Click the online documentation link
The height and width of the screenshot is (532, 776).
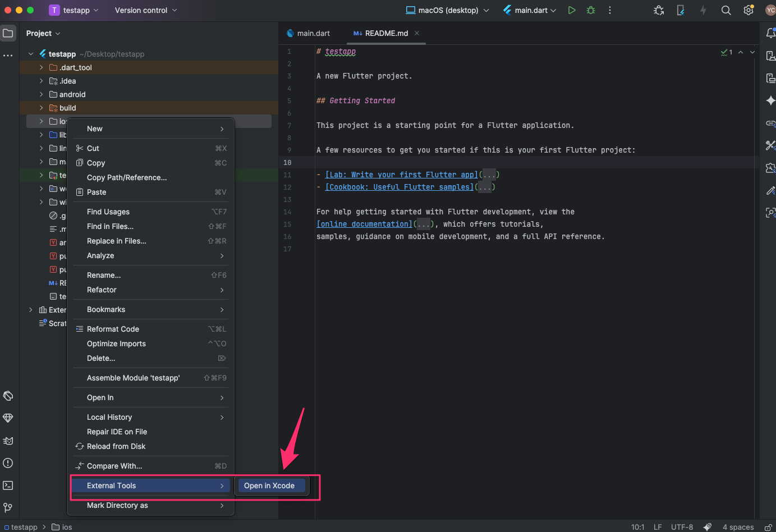364,224
